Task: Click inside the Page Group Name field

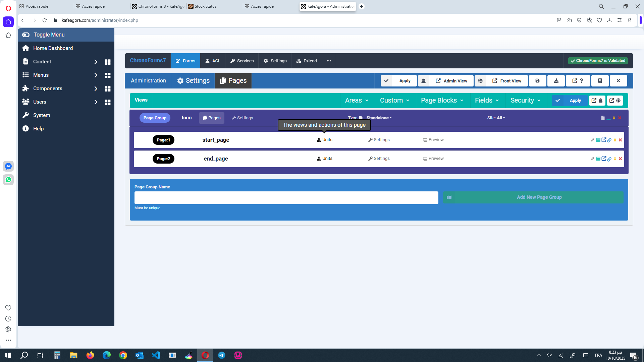Action: 286,197
